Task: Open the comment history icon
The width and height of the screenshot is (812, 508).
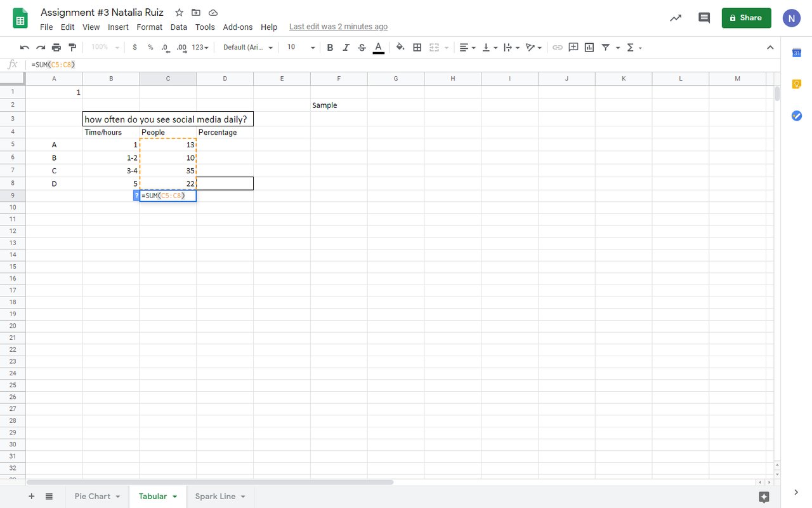Action: (704, 18)
